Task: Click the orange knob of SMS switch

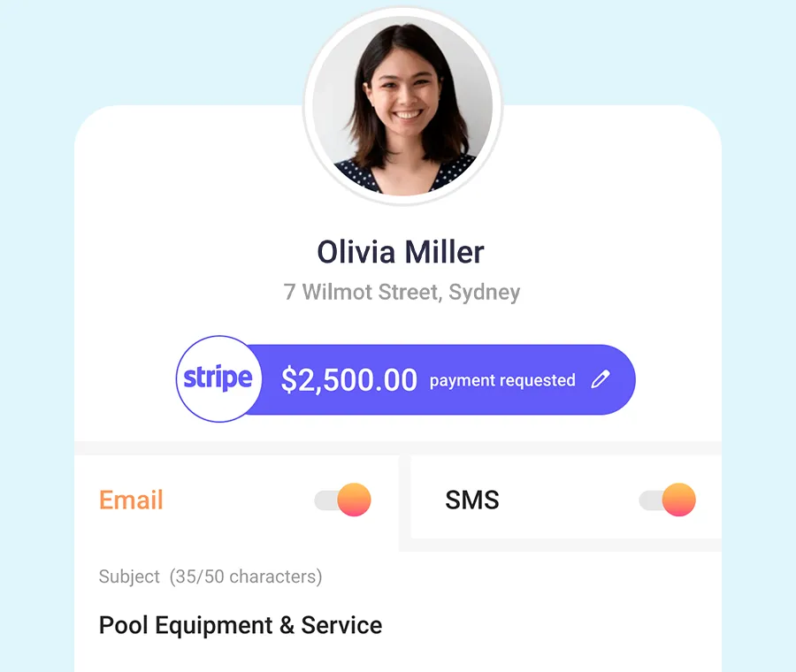Action: click(x=678, y=500)
